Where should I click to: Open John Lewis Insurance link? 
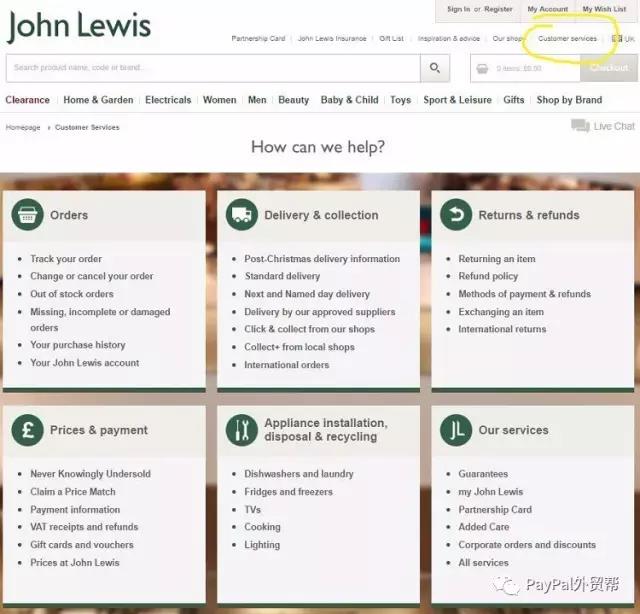(332, 38)
